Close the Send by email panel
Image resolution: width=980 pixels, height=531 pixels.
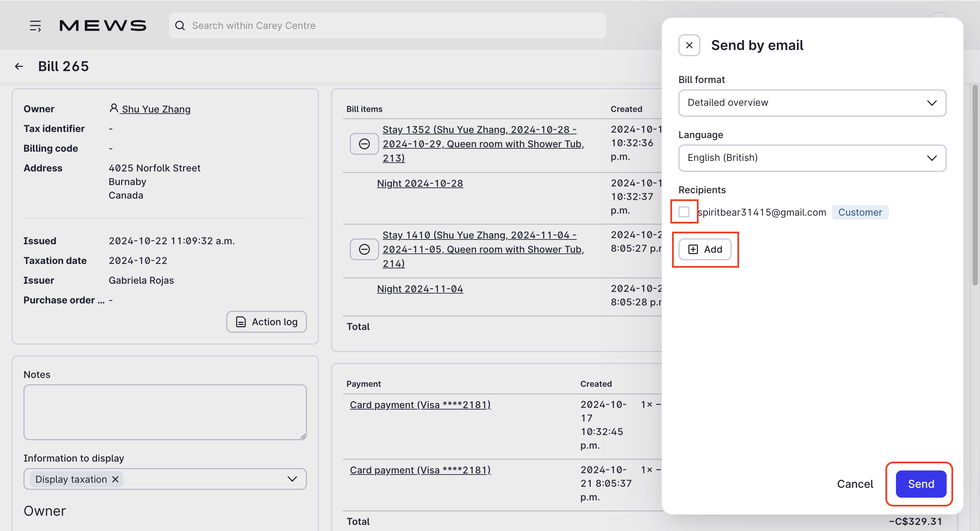click(689, 45)
